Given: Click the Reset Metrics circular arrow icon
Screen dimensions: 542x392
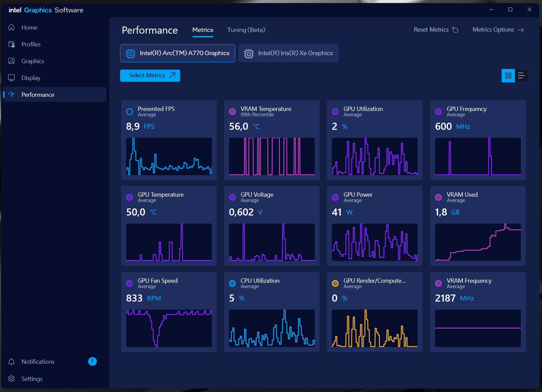Looking at the screenshot, I should click(x=455, y=30).
